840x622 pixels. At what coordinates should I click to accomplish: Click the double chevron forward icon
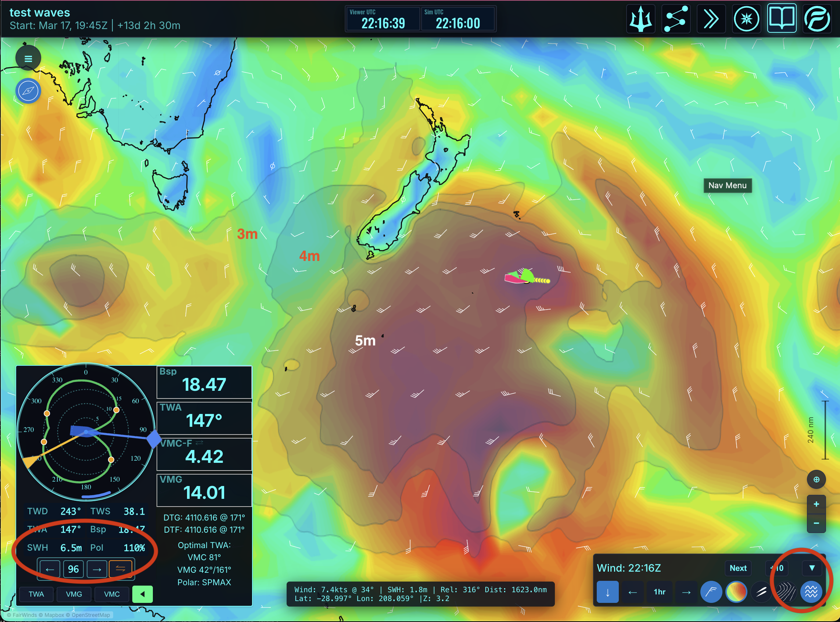[x=711, y=19]
